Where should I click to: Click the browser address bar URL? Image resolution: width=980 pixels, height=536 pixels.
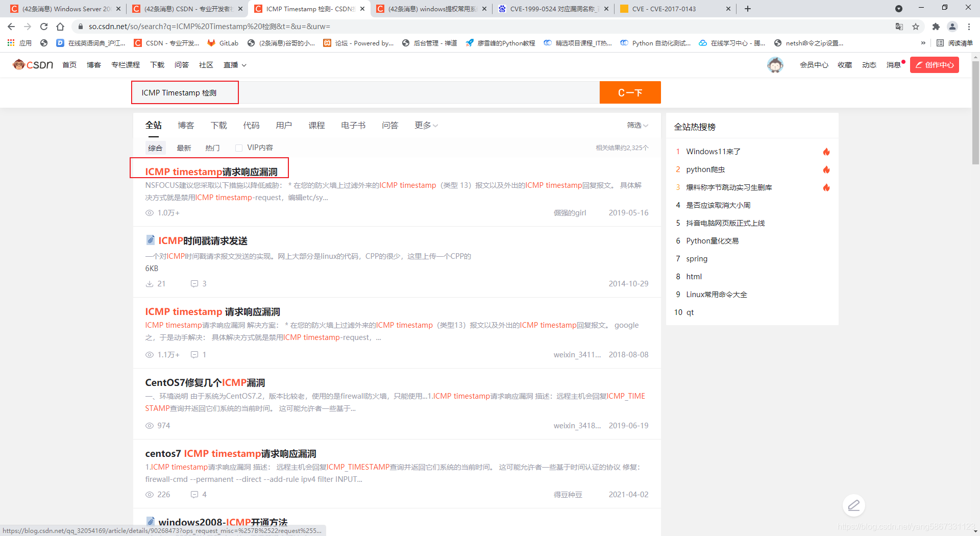pos(209,27)
